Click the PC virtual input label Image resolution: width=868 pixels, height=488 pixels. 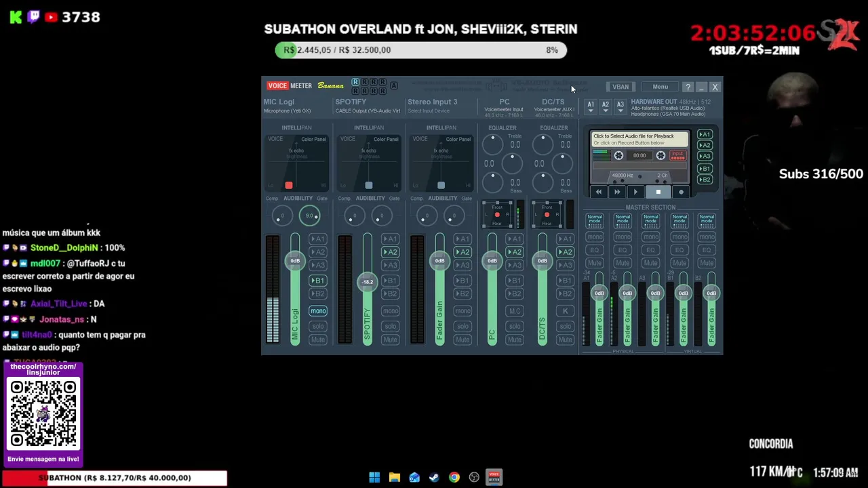pos(505,102)
